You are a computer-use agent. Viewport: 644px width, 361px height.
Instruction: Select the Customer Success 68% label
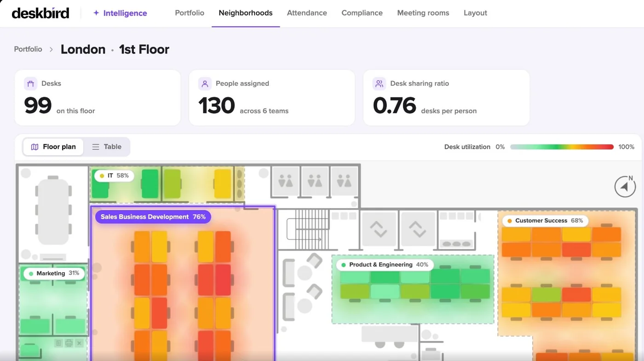(545, 221)
